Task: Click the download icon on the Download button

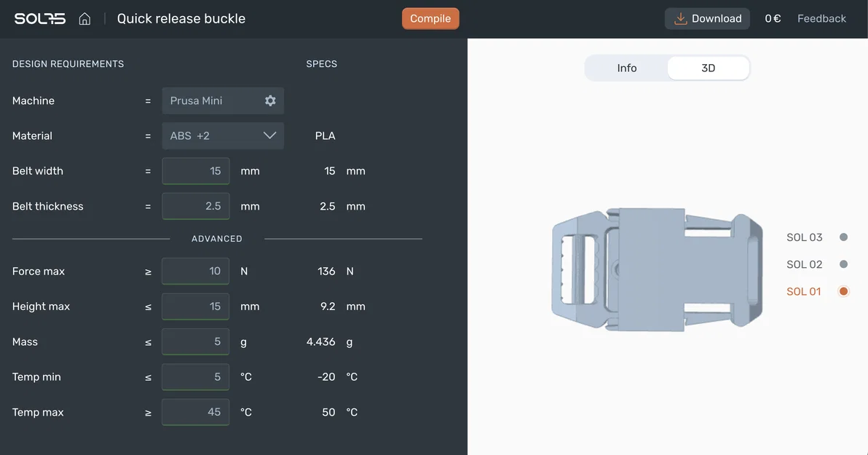Action: click(679, 17)
